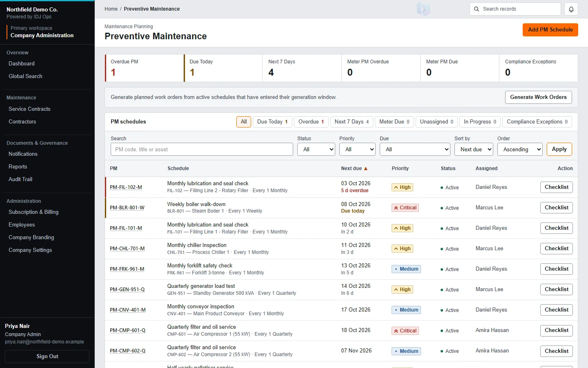Open the Status filter dropdown
The height and width of the screenshot is (368, 588).
pyautogui.click(x=316, y=149)
